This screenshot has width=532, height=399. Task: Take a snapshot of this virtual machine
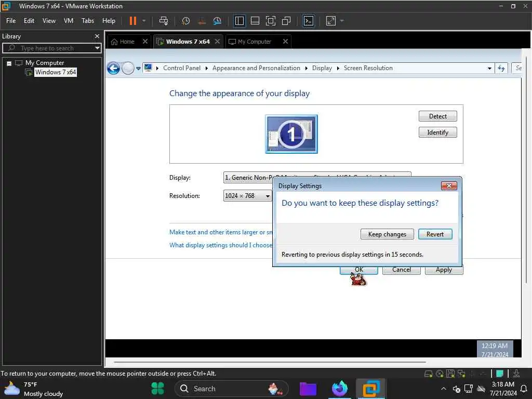pos(185,21)
